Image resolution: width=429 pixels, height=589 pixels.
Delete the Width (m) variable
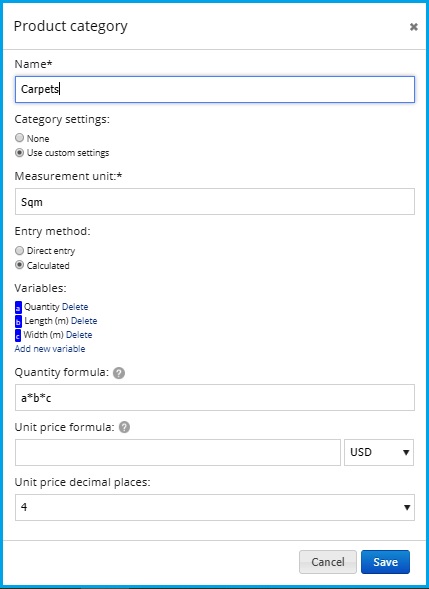point(79,335)
